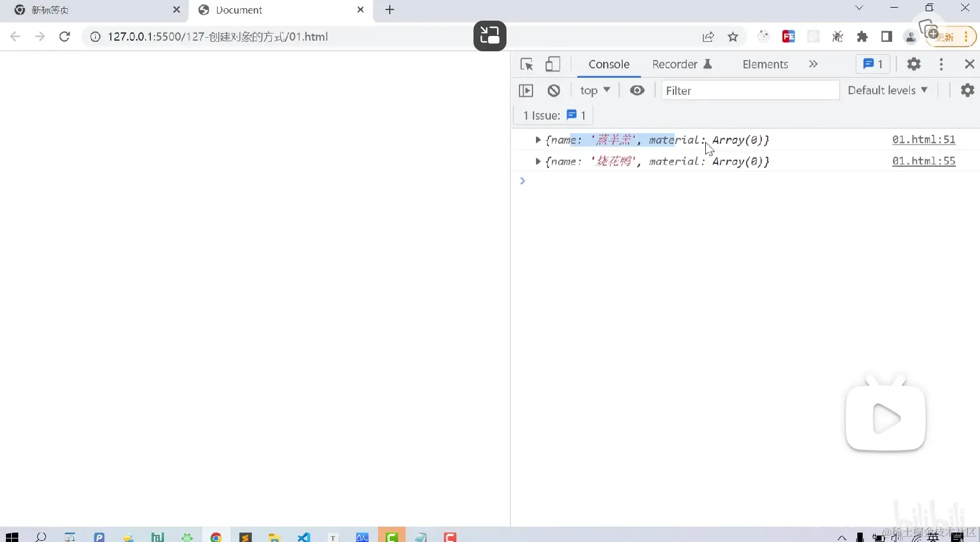980x542 pixels.
Task: Close the Document browser tab
Action: 360,10
